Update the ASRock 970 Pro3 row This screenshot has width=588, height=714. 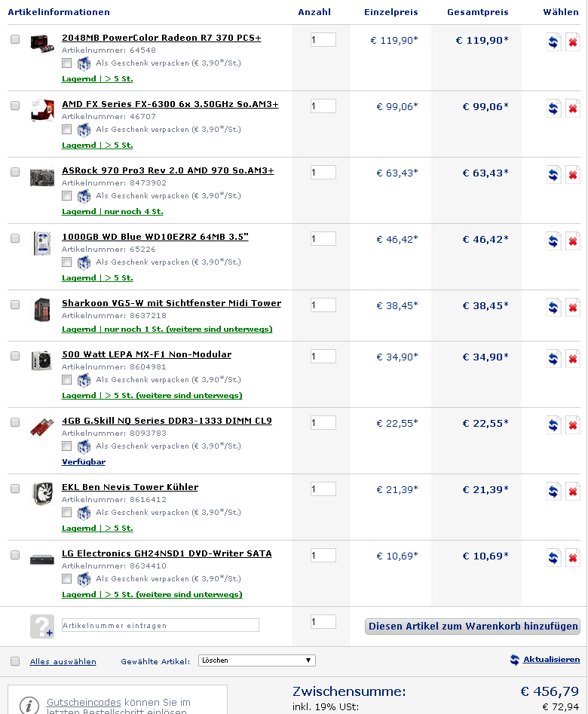pyautogui.click(x=553, y=175)
